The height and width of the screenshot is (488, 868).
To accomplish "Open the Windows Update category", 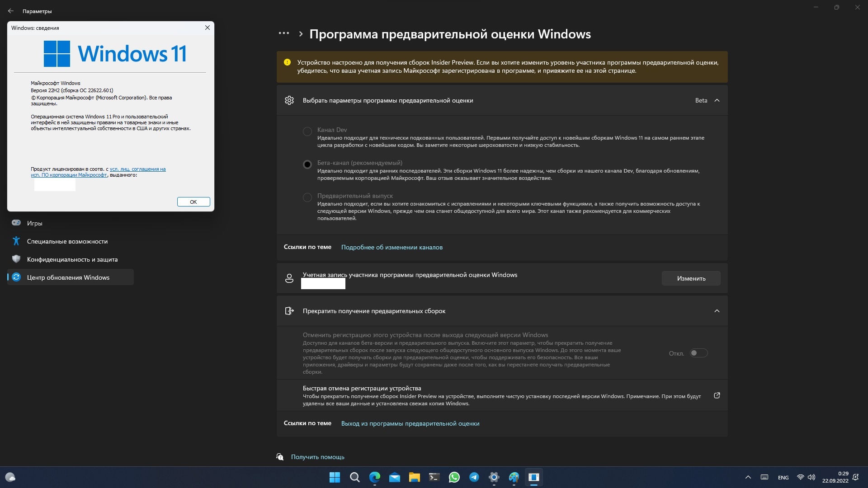I will click(x=71, y=277).
